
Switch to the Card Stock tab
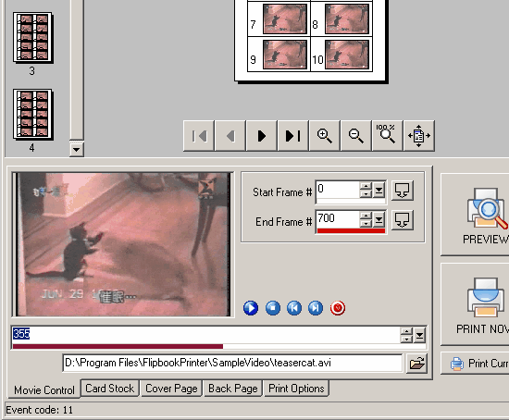click(x=110, y=389)
